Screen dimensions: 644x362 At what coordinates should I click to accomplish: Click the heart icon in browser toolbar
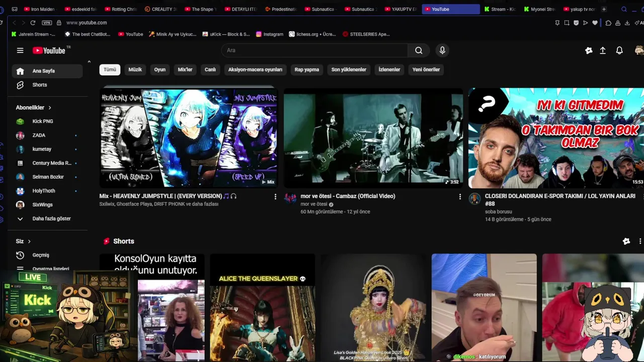pos(595,23)
